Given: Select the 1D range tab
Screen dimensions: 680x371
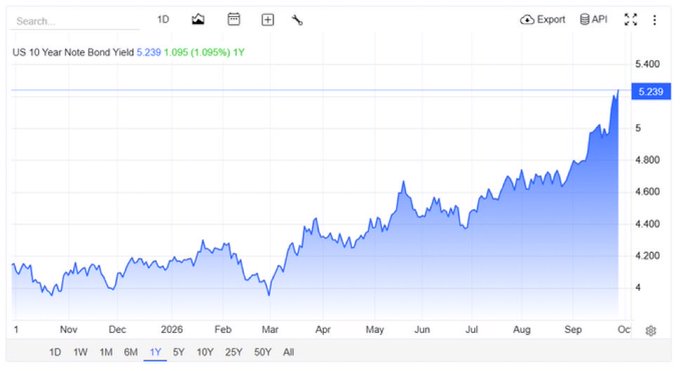Looking at the screenshot, I should pyautogui.click(x=55, y=352).
